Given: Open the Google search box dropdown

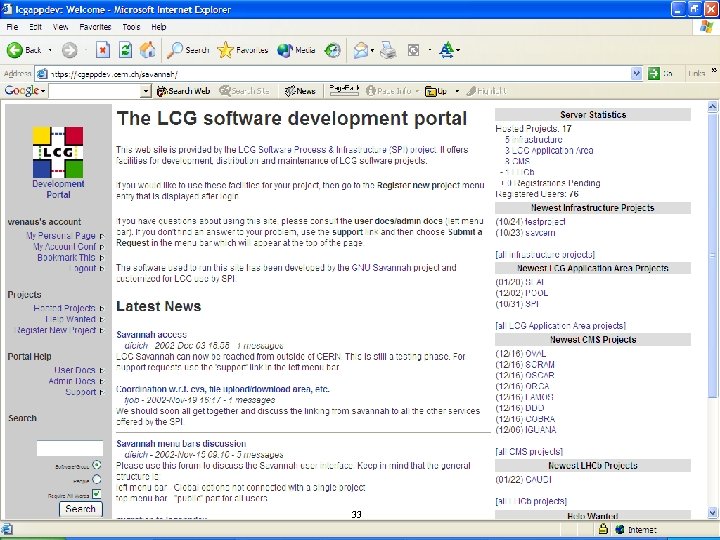Looking at the screenshot, I should [146, 91].
